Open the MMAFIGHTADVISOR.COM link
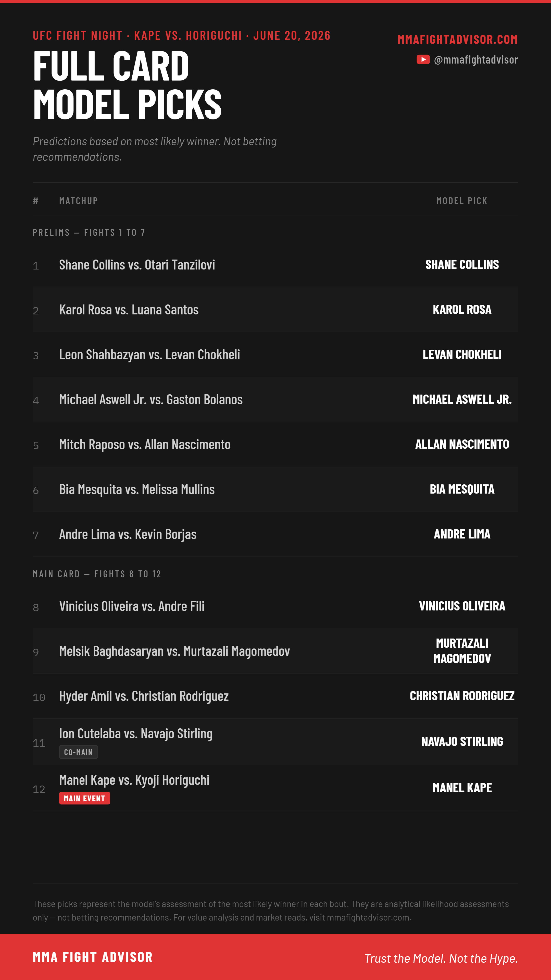 pos(457,39)
